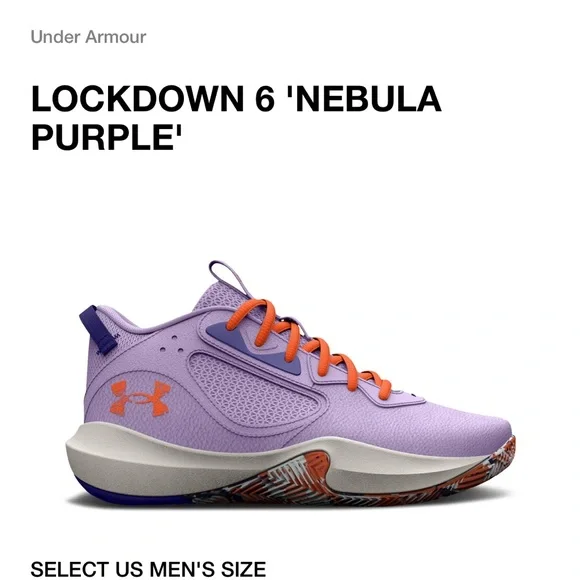Click the orange Under Armour logo on shoe
The width and height of the screenshot is (580, 580).
pyautogui.click(x=141, y=398)
